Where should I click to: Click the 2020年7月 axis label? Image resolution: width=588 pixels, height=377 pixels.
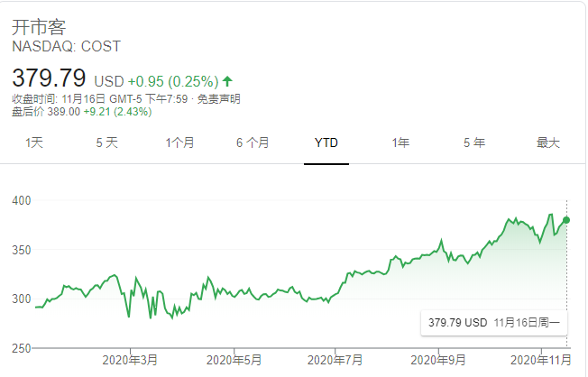[335, 360]
